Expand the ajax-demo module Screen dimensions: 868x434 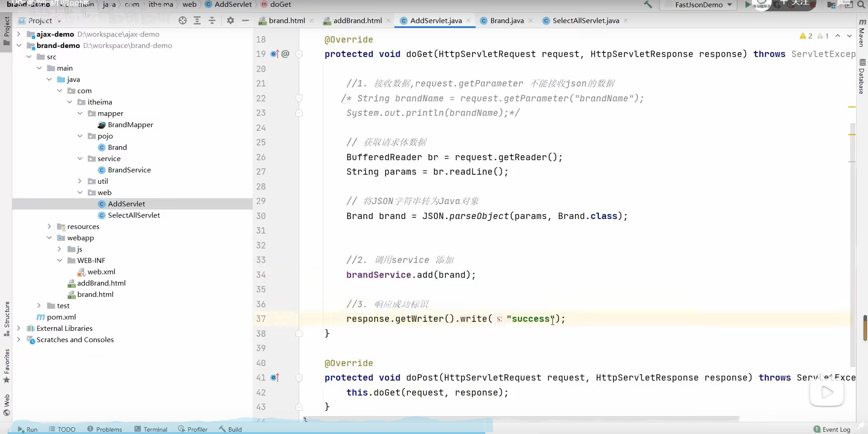point(19,34)
